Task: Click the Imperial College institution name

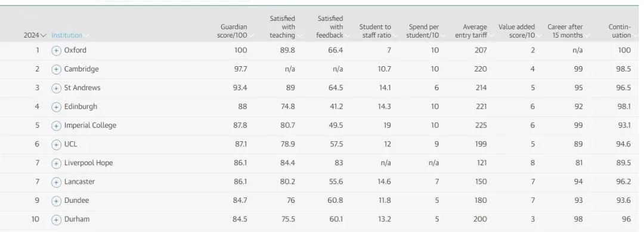Action: pyautogui.click(x=90, y=126)
